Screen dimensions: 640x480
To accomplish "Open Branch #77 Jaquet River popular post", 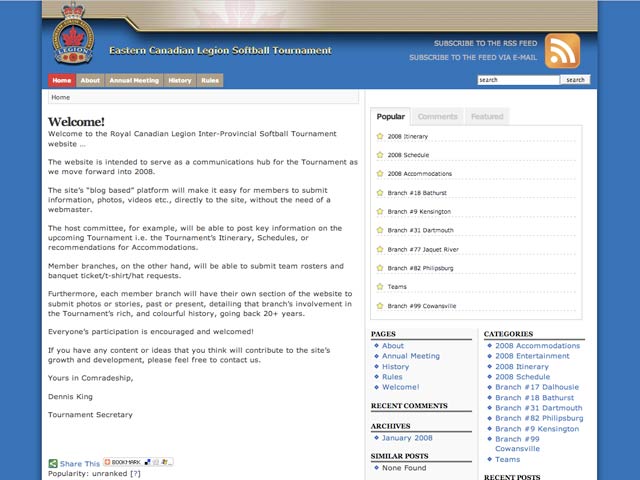I will (x=423, y=249).
